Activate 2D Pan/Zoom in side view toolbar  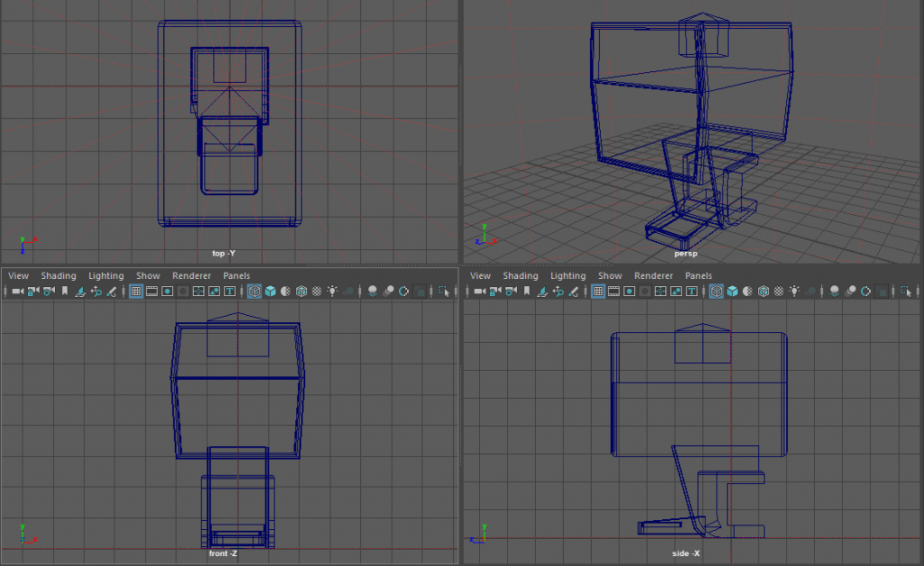(x=558, y=292)
